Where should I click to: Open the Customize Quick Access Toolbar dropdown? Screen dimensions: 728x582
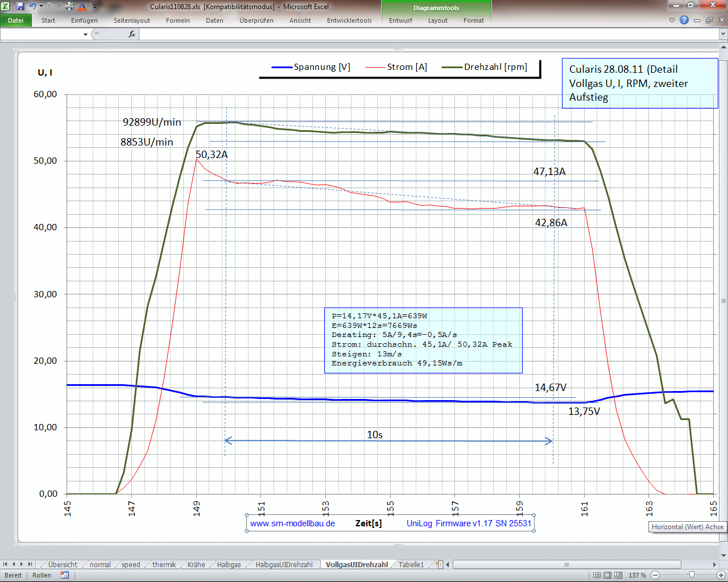tap(95, 7)
